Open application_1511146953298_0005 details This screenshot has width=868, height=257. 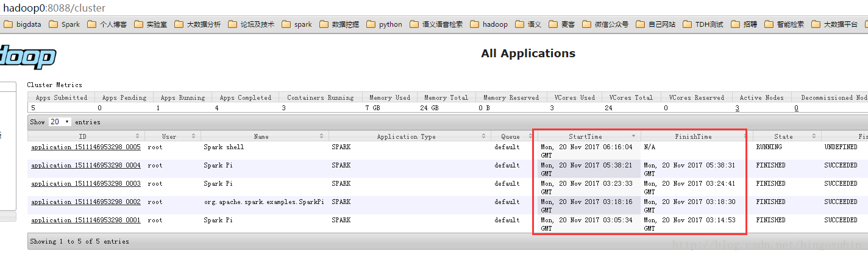point(85,147)
